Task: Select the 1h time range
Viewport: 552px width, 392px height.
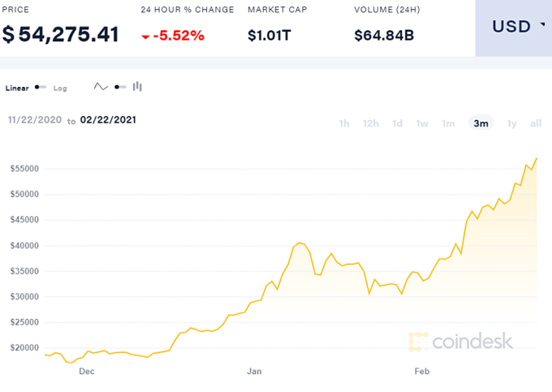Action: (344, 123)
